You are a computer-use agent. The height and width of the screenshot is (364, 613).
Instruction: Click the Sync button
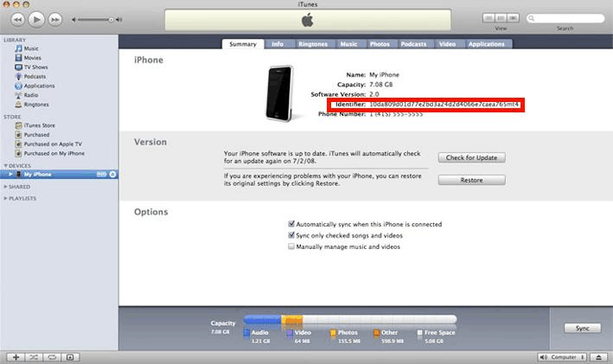(x=583, y=328)
